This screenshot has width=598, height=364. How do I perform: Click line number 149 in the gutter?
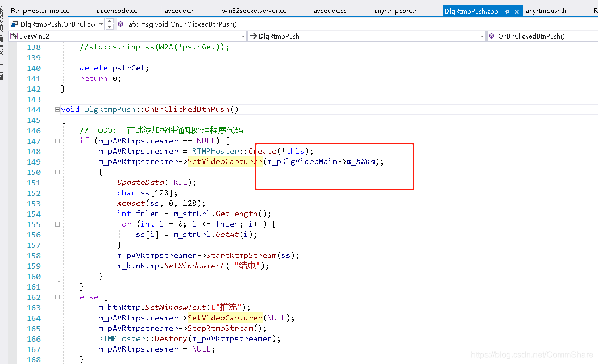click(33, 162)
